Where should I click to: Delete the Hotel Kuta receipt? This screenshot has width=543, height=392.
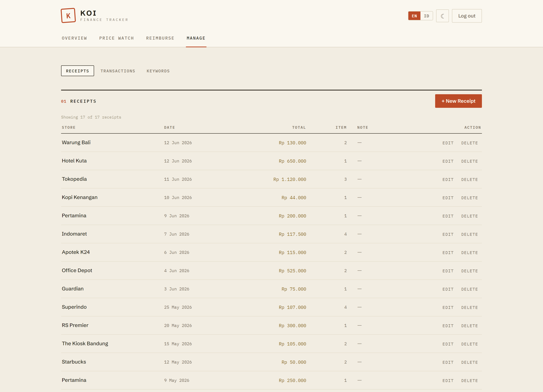[x=469, y=161]
